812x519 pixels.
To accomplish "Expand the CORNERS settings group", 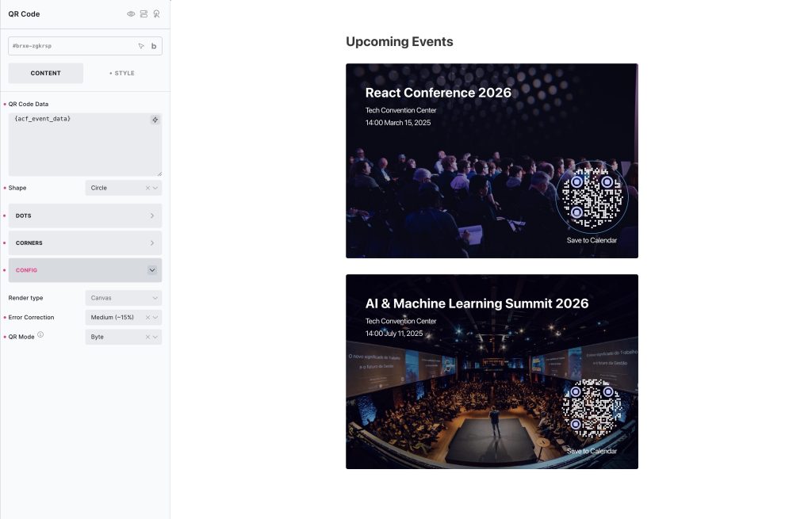I will pyautogui.click(x=85, y=242).
